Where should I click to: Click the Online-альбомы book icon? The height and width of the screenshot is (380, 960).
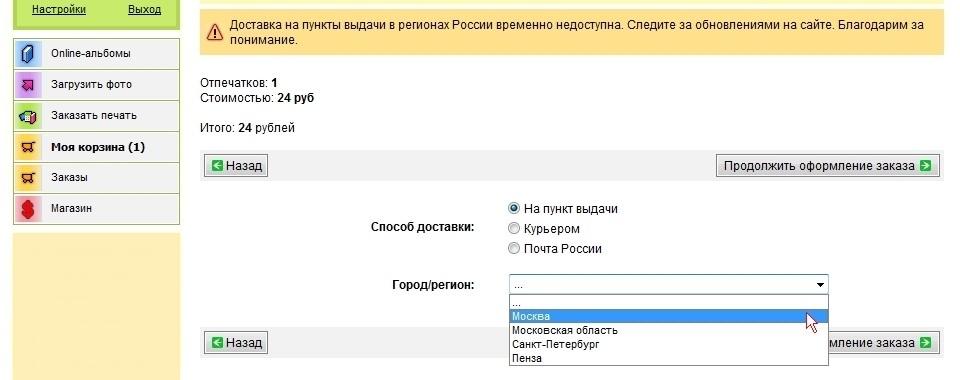coord(28,54)
